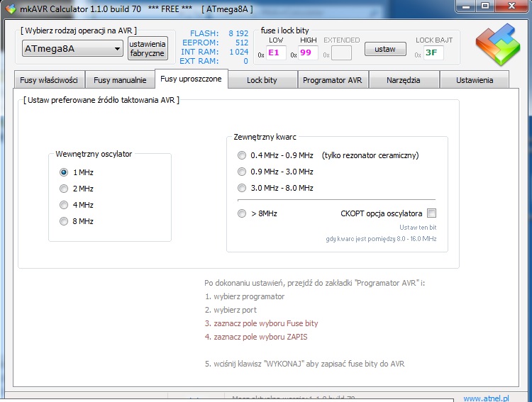The width and height of the screenshot is (532, 402).
Task: Open the Programator AVR tab
Action: tap(333, 80)
